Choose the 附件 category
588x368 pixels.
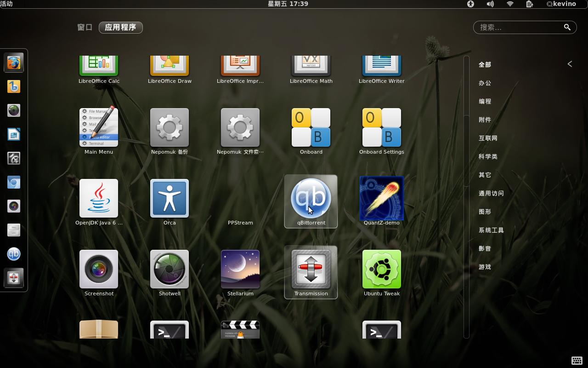[x=485, y=120]
